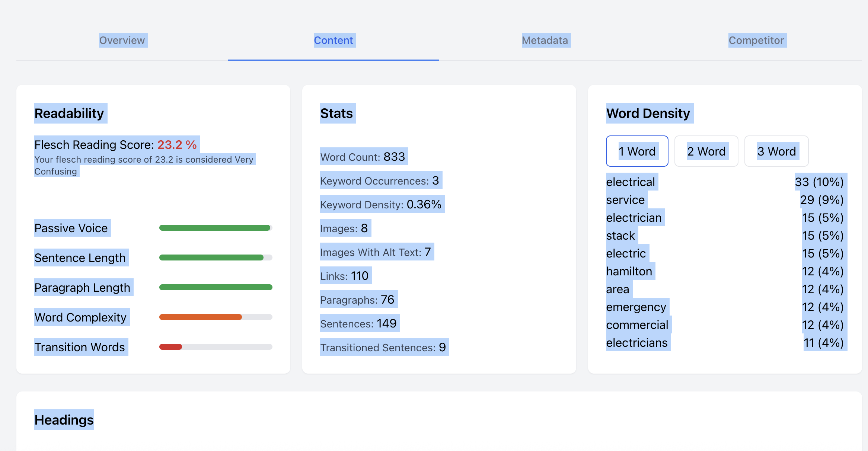This screenshot has height=451, width=868.
Task: Click the Word Count stat
Action: pos(363,157)
